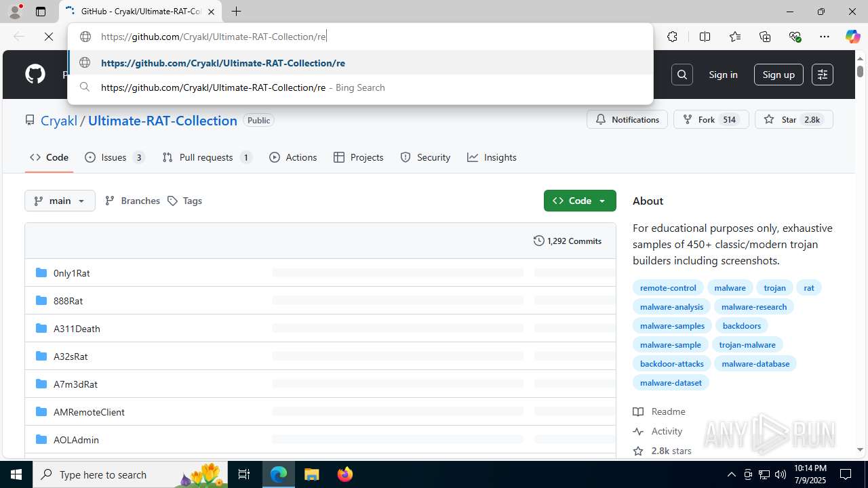Open File Explorer from the taskbar
Image resolution: width=868 pixels, height=488 pixels.
click(x=311, y=474)
